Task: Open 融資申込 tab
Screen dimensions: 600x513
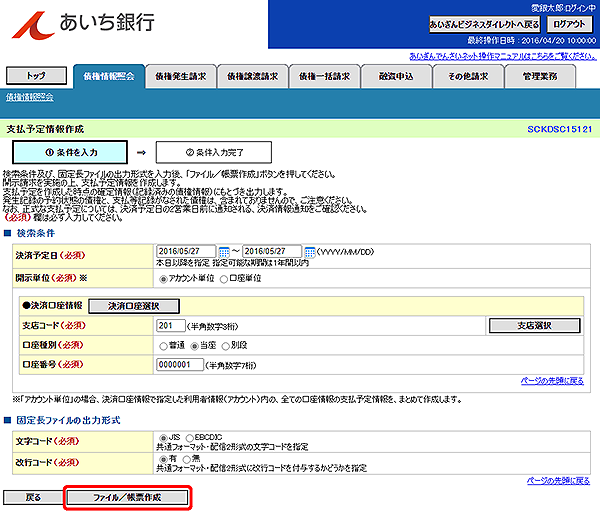Action: coord(396,77)
